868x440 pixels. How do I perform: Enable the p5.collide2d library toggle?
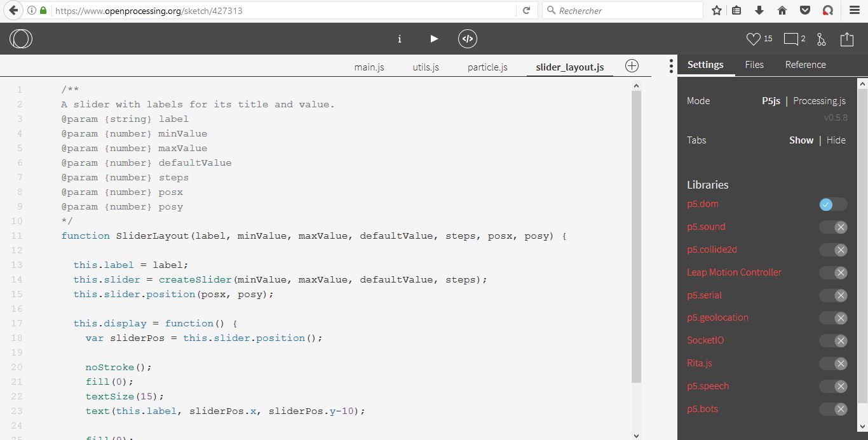click(833, 250)
